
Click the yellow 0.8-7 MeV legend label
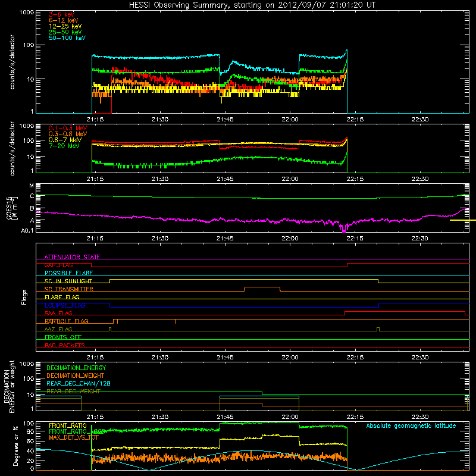coord(65,140)
